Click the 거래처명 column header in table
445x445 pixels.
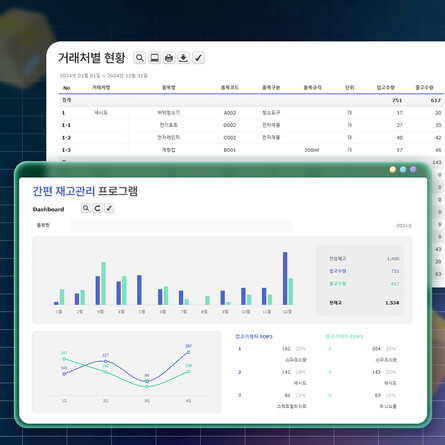pyautogui.click(x=101, y=87)
